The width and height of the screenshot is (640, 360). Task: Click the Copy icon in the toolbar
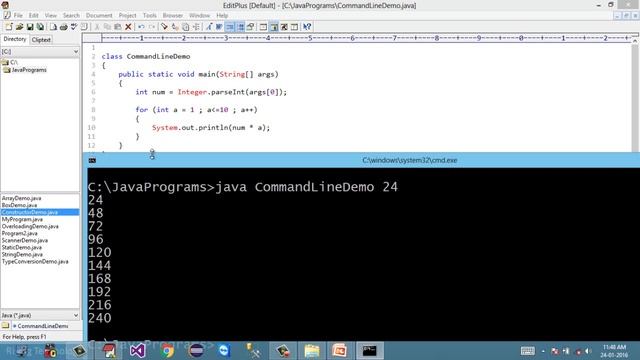107,27
